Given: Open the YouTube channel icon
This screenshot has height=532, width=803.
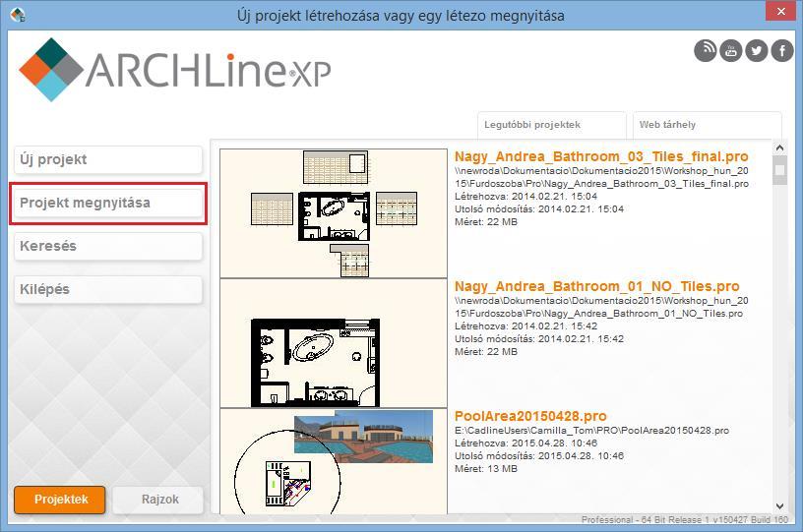Looking at the screenshot, I should pos(731,50).
